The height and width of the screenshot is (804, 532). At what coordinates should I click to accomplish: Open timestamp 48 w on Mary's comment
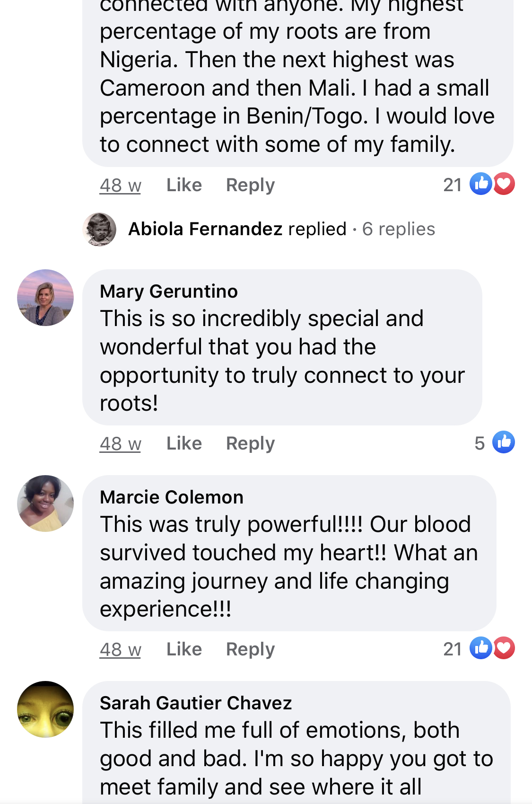pyautogui.click(x=120, y=444)
